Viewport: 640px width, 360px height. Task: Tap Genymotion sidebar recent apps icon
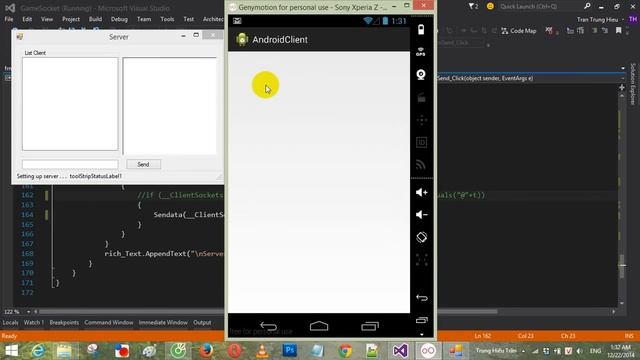422,320
